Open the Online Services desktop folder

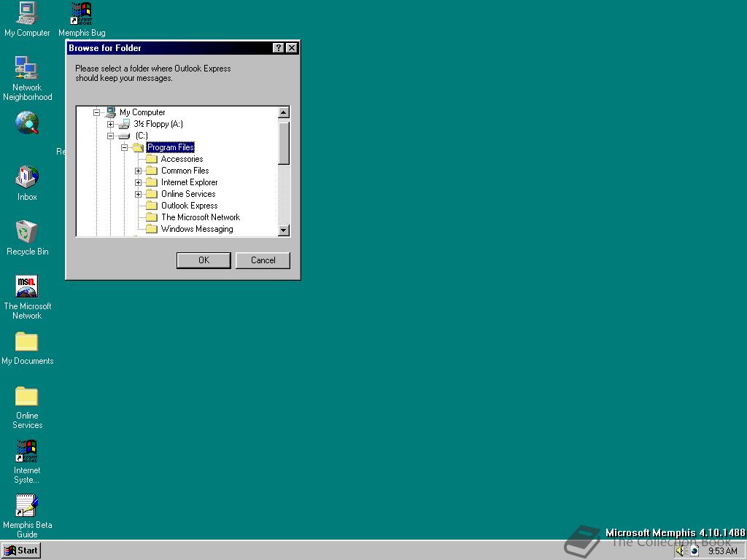click(27, 408)
